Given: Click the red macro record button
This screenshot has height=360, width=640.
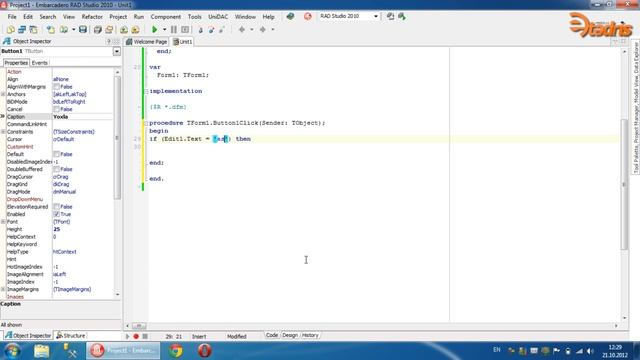Looking at the screenshot, I should [136, 336].
